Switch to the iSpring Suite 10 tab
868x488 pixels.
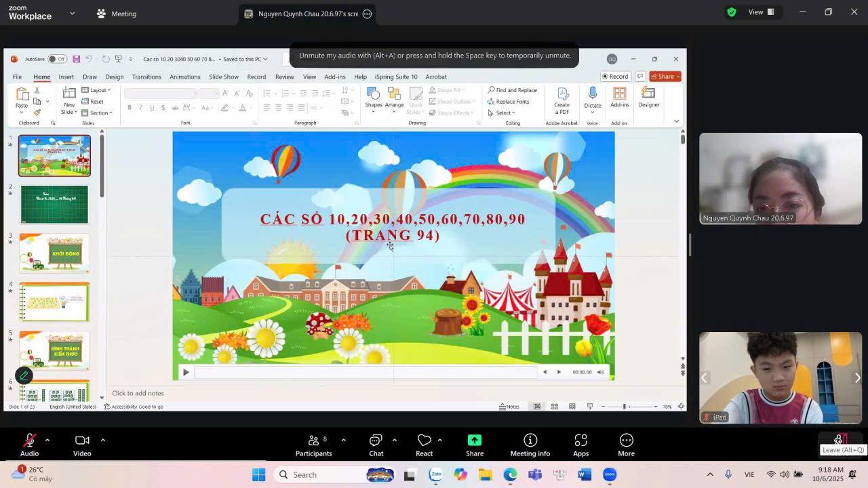tap(396, 77)
